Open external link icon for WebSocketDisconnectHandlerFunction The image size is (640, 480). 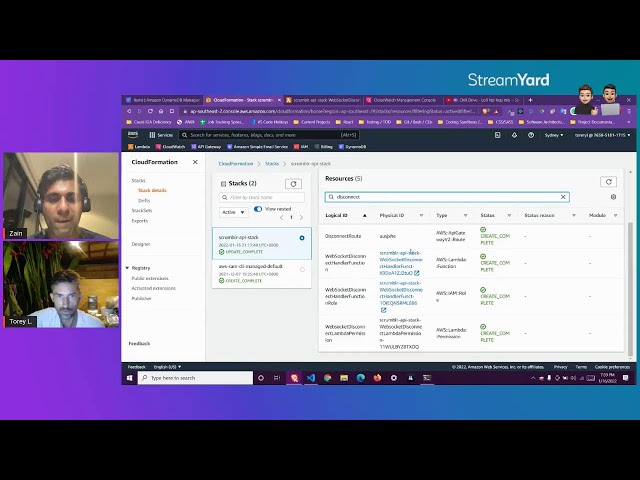(416, 273)
